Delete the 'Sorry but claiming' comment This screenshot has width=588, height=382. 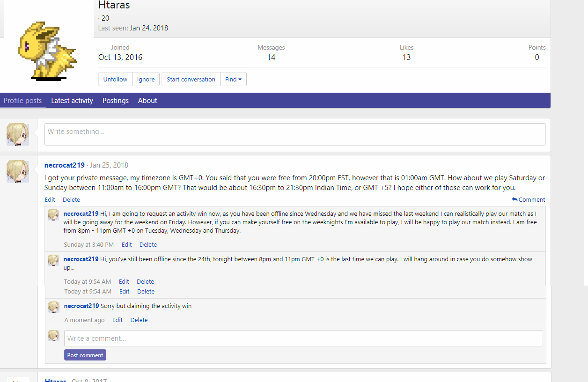click(x=139, y=320)
